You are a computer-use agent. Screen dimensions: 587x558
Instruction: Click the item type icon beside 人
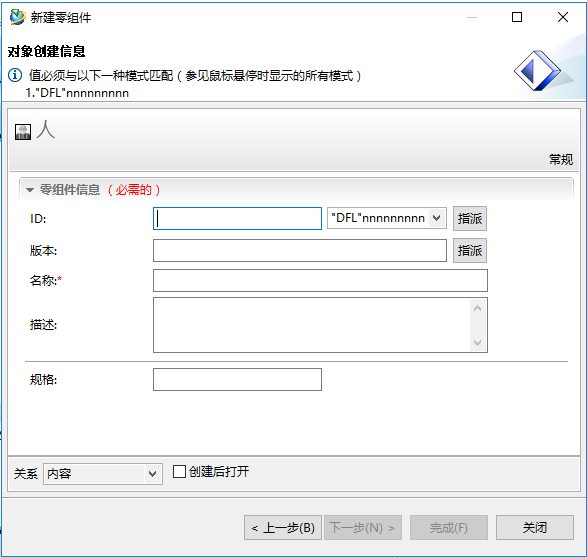pos(23,132)
